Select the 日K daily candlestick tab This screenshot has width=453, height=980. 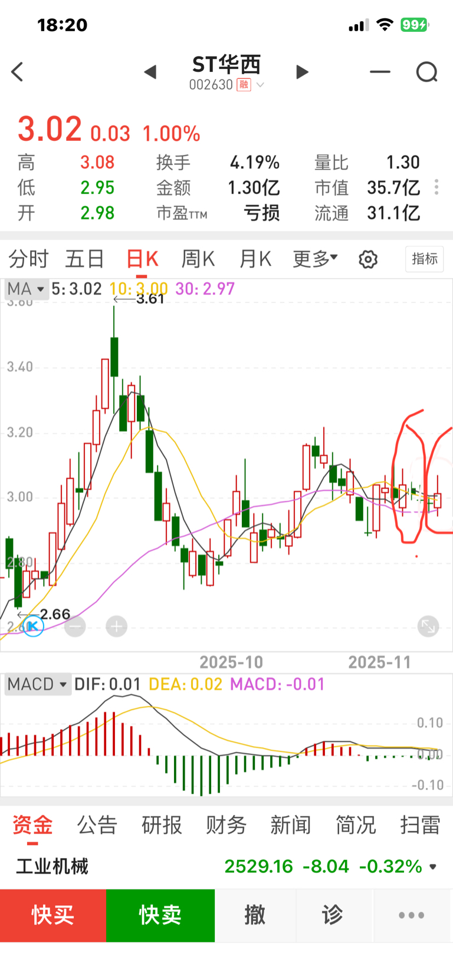pyautogui.click(x=143, y=259)
